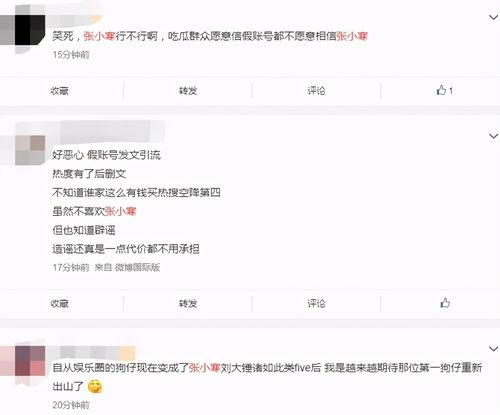Image resolution: width=500 pixels, height=415 pixels.
Task: Open options chevron on the third post
Action: (x=493, y=349)
